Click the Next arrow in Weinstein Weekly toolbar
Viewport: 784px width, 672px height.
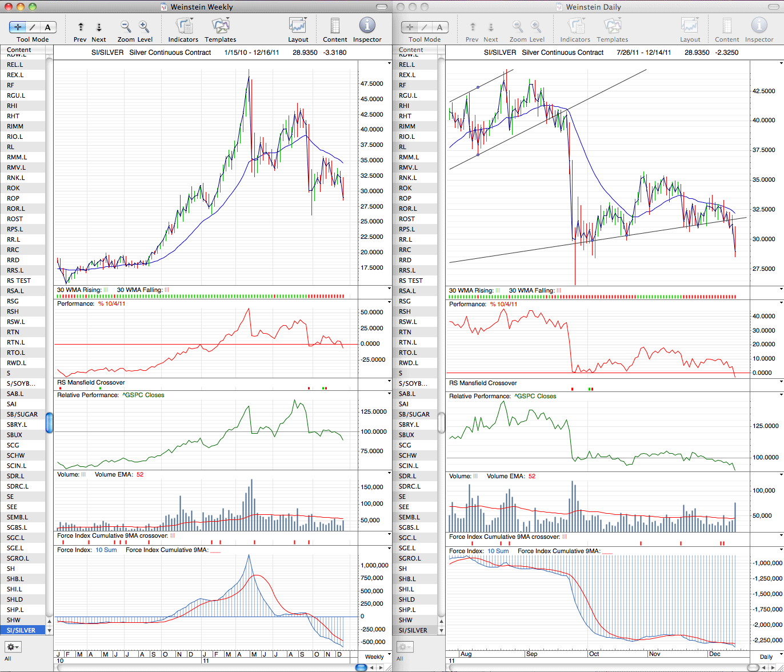(99, 27)
